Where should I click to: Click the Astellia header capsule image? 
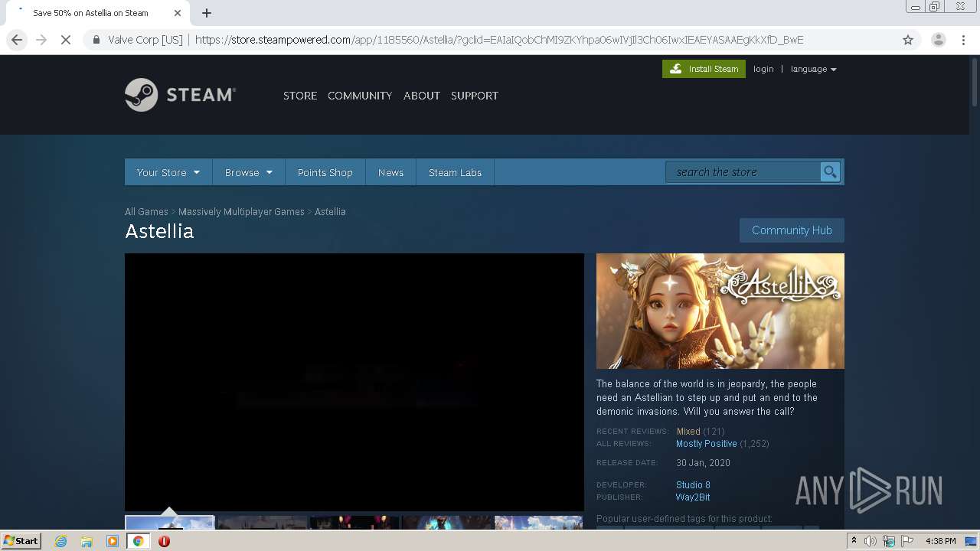click(x=720, y=311)
